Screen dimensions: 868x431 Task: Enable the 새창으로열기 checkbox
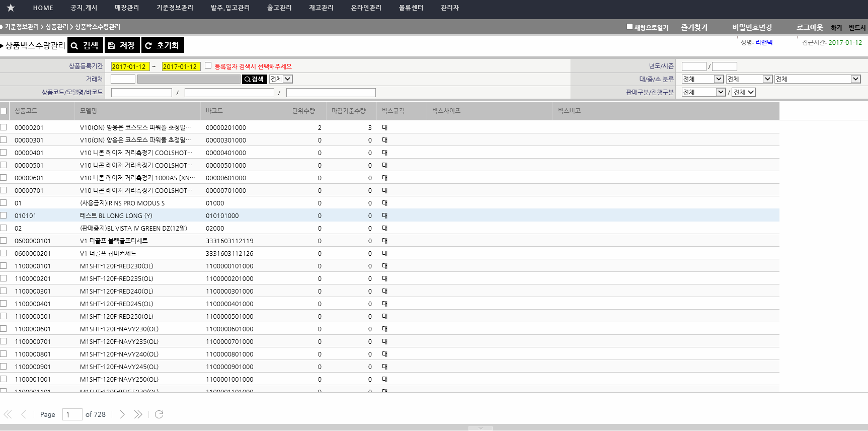[629, 27]
